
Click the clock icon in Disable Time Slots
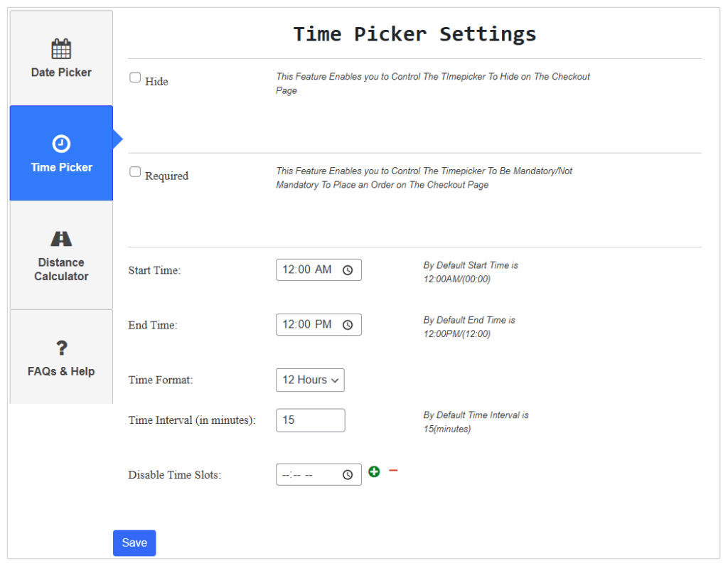point(348,474)
